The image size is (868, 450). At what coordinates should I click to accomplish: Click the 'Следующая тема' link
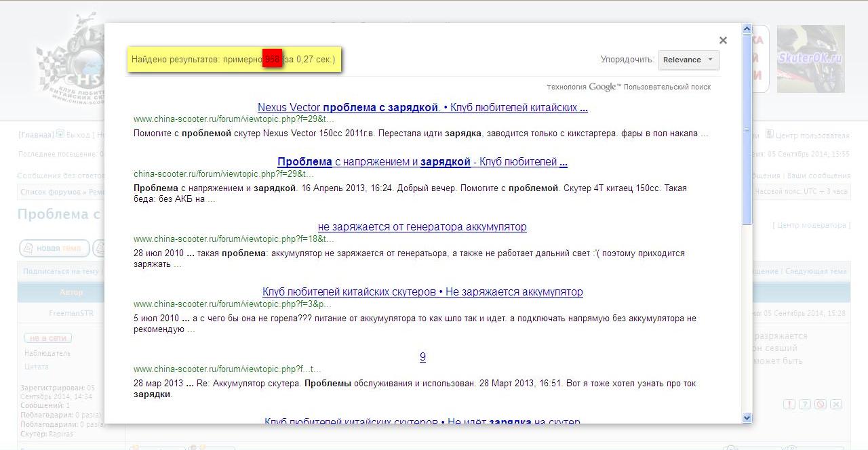[x=816, y=271]
